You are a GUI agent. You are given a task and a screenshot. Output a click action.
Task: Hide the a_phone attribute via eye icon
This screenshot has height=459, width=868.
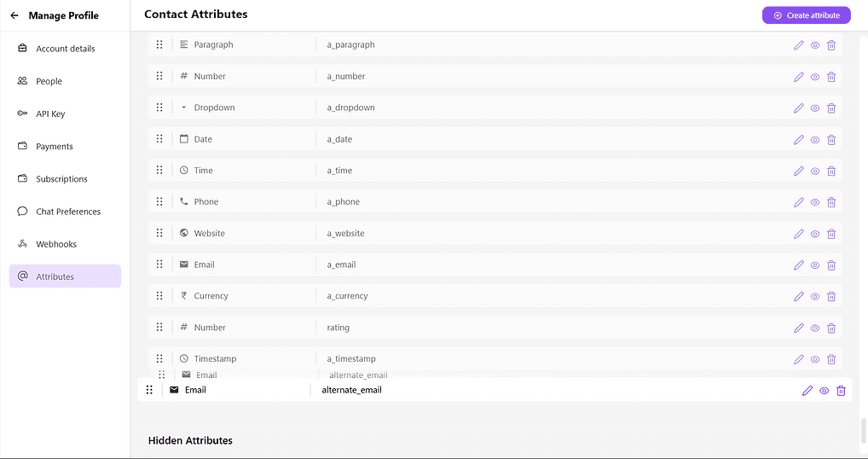pyautogui.click(x=815, y=203)
